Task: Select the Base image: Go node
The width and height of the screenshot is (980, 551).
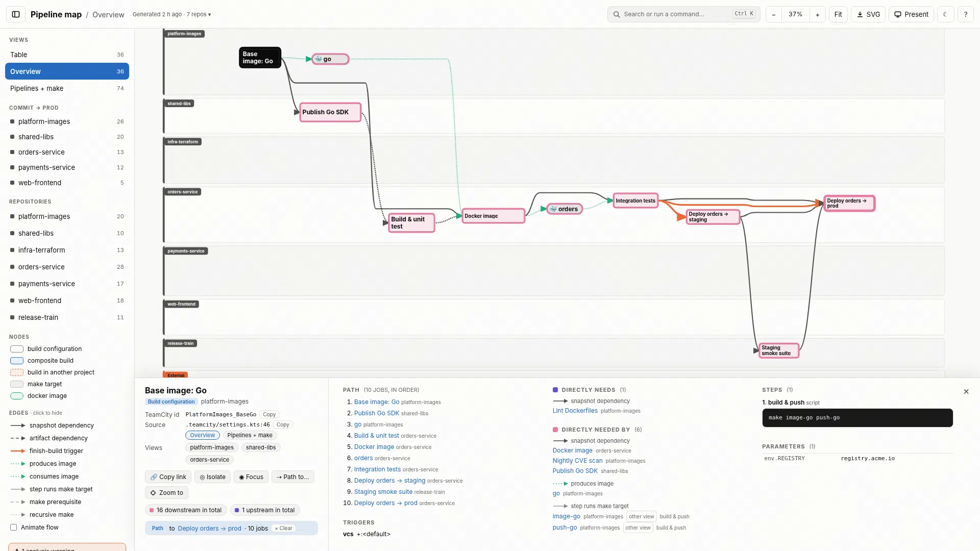Action: click(x=260, y=58)
